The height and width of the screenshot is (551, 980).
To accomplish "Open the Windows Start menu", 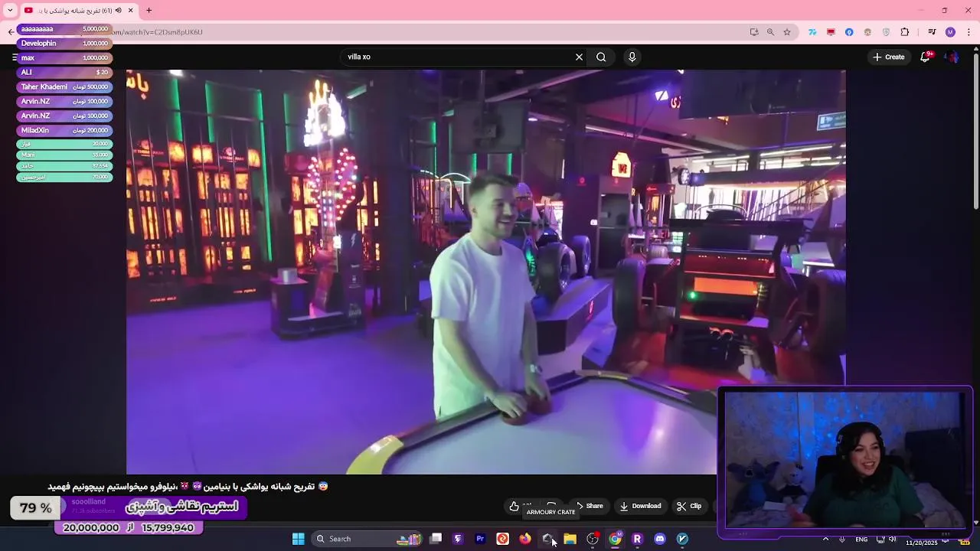I will pos(298,539).
